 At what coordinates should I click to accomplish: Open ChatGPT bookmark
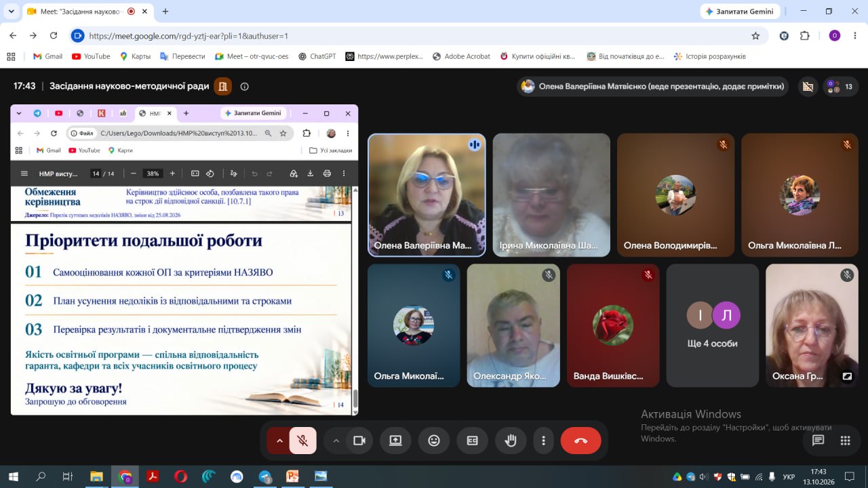tap(317, 56)
